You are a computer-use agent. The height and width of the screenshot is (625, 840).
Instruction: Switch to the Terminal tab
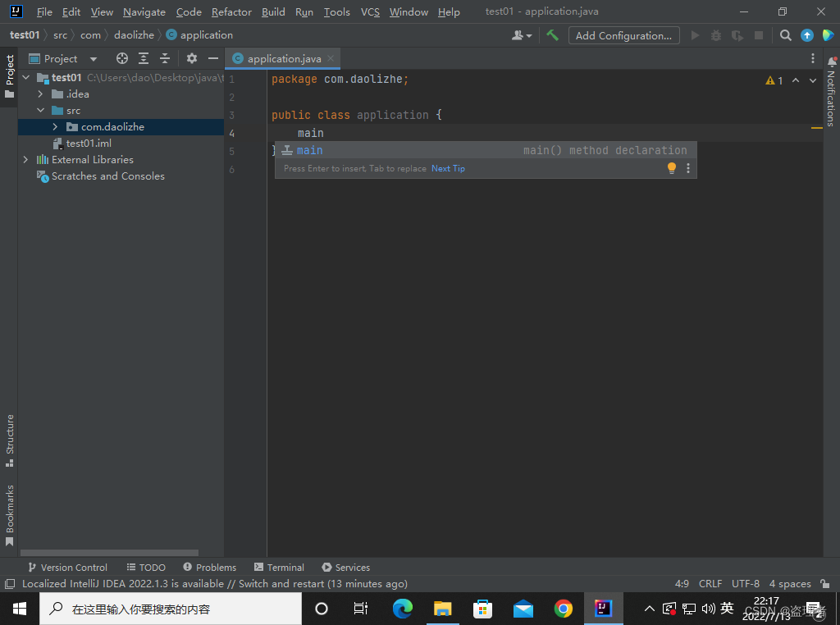coord(279,567)
